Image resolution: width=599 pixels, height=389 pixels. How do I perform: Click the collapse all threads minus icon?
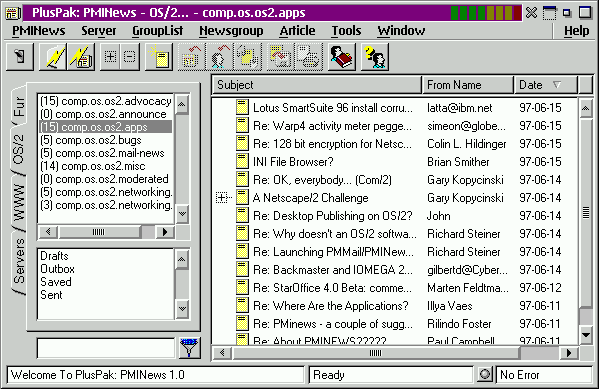(x=130, y=57)
